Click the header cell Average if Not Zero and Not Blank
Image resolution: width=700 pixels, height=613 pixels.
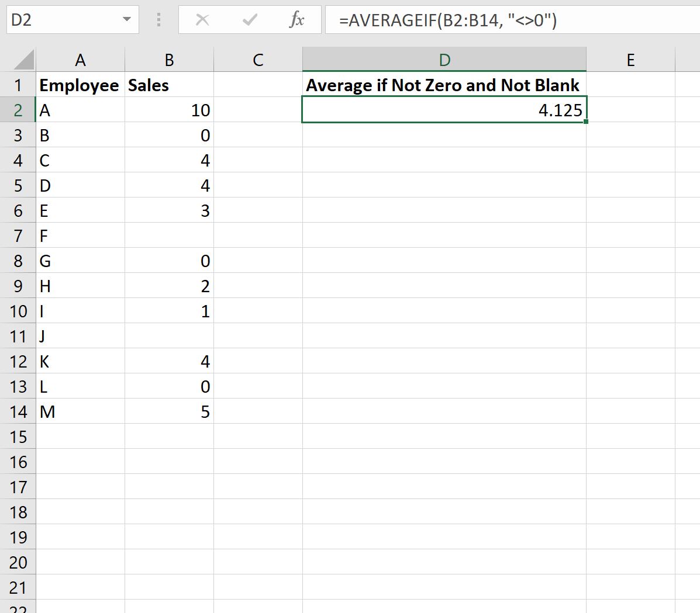pyautogui.click(x=444, y=85)
